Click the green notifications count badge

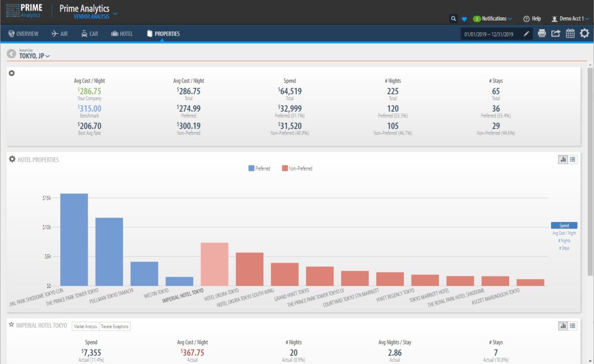click(477, 19)
